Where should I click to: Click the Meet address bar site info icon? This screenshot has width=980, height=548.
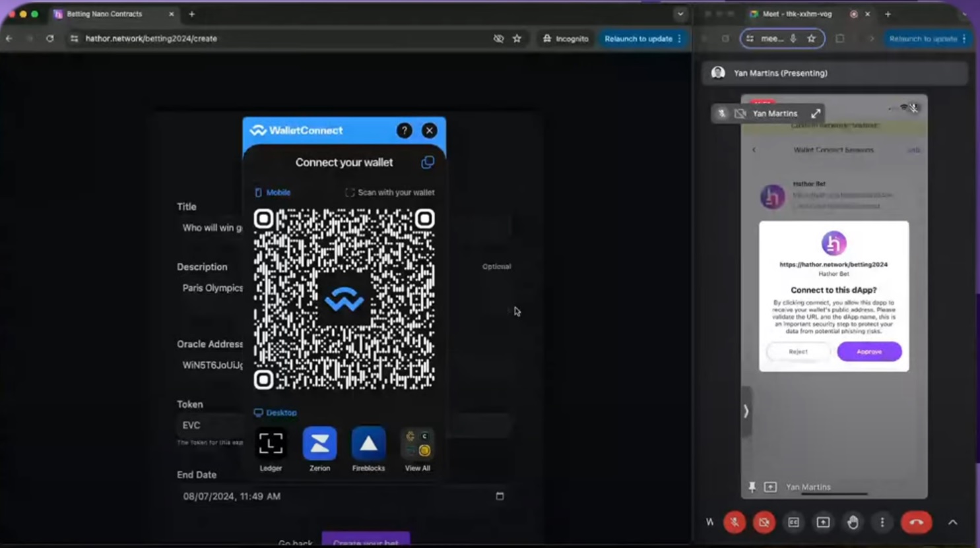[x=750, y=38]
